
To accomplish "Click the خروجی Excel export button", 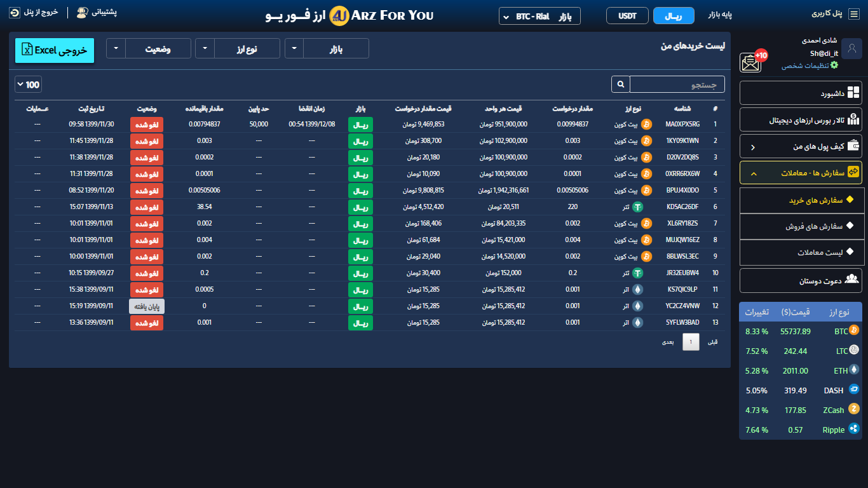I will click(x=55, y=50).
